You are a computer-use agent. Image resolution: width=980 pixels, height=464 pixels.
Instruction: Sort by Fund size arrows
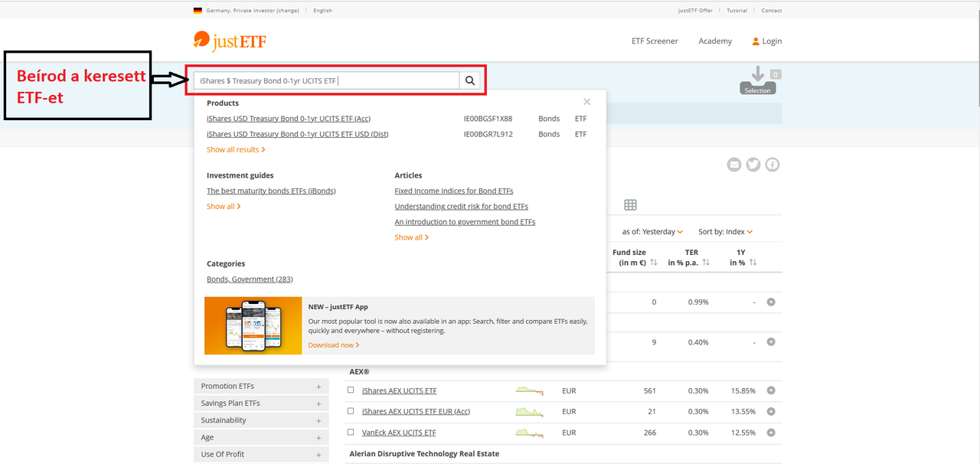coord(654,263)
